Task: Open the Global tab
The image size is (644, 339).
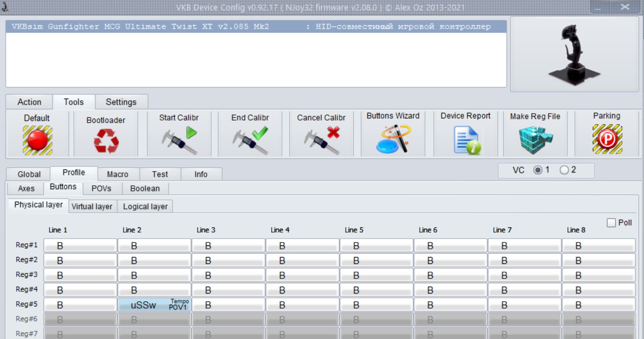Action: (x=29, y=174)
